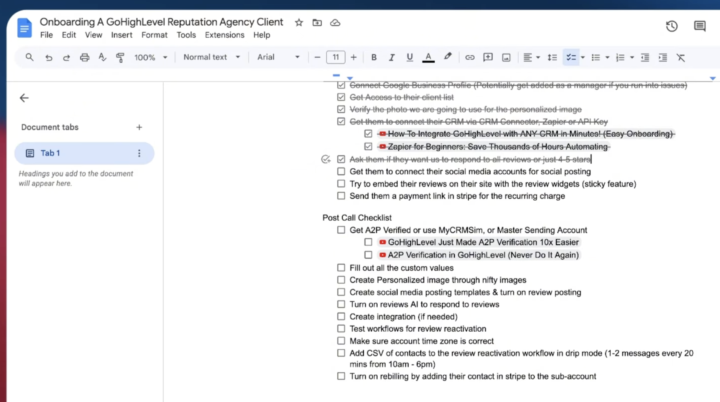Increase the indent

click(x=663, y=57)
